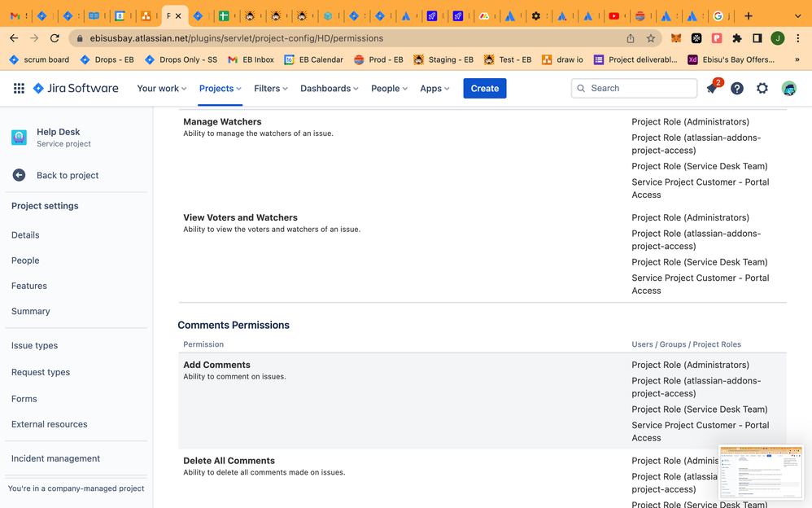Switch to the Google search tab
Image resolution: width=812 pixels, height=508 pixels.
pyautogui.click(x=718, y=16)
